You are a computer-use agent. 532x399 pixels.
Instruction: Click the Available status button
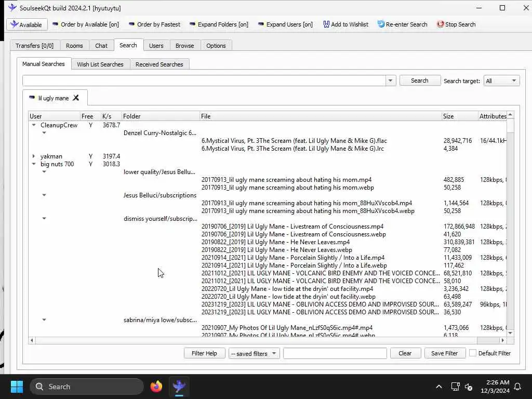(x=27, y=25)
